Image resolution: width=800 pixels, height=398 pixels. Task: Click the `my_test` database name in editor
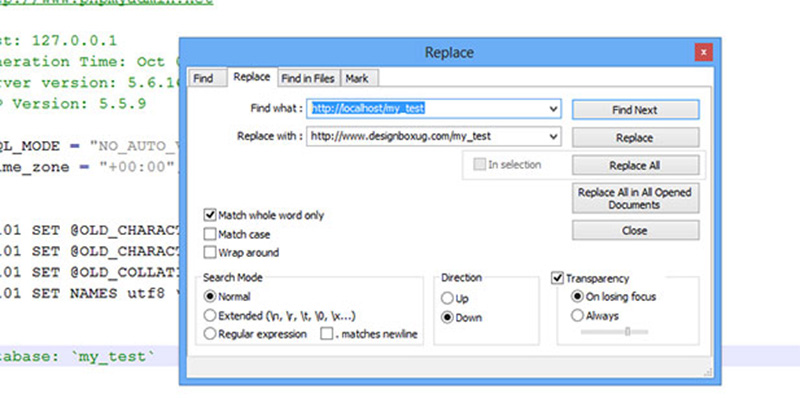coord(112,357)
